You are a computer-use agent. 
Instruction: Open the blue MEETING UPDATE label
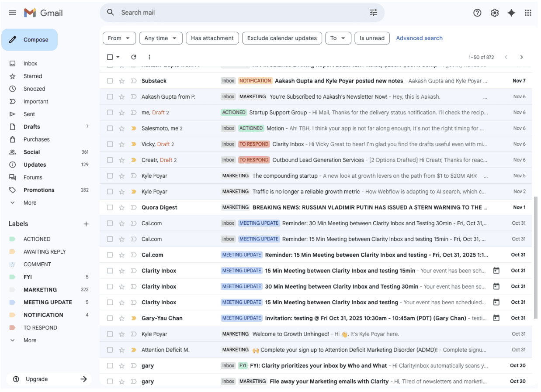tap(48, 302)
